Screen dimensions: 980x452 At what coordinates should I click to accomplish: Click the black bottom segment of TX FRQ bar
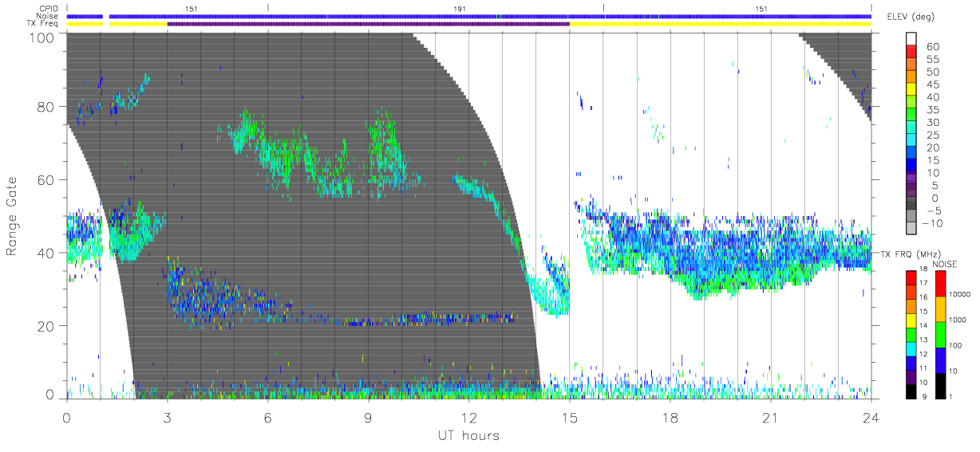coord(912,391)
